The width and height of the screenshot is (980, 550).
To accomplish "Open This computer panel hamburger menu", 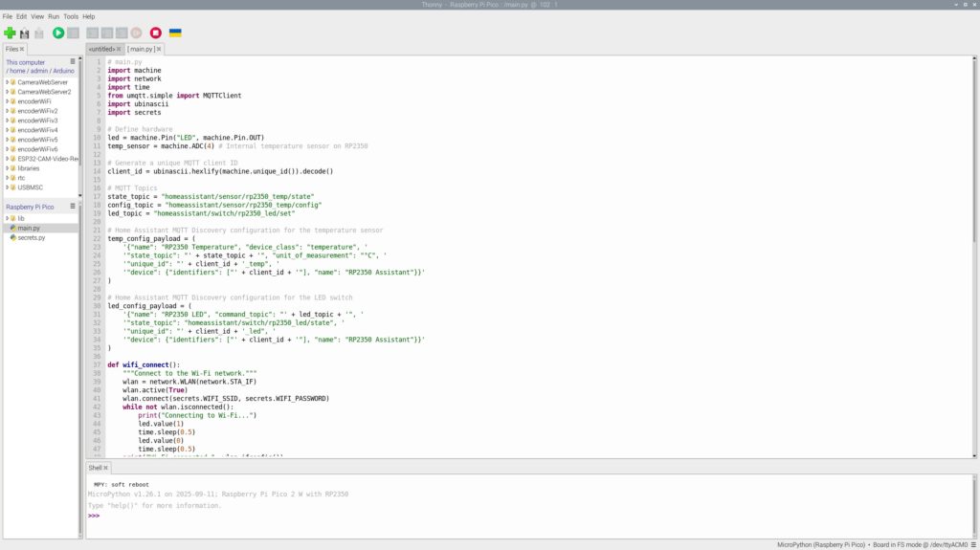I will tap(72, 61).
